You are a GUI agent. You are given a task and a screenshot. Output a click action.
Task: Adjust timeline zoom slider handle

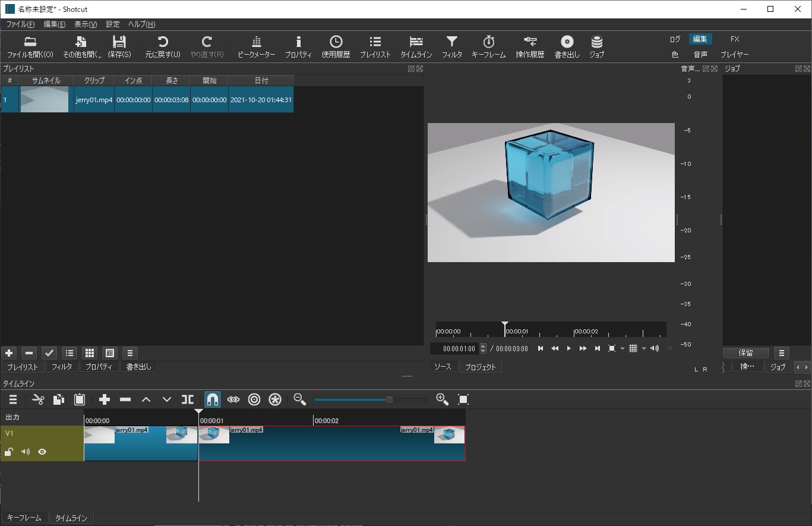389,399
